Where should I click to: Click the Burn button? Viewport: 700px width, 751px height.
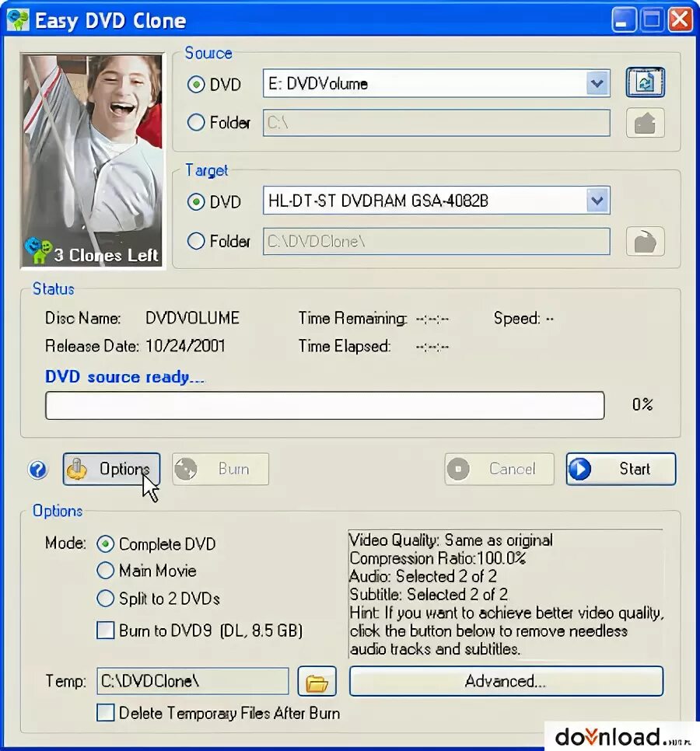220,469
